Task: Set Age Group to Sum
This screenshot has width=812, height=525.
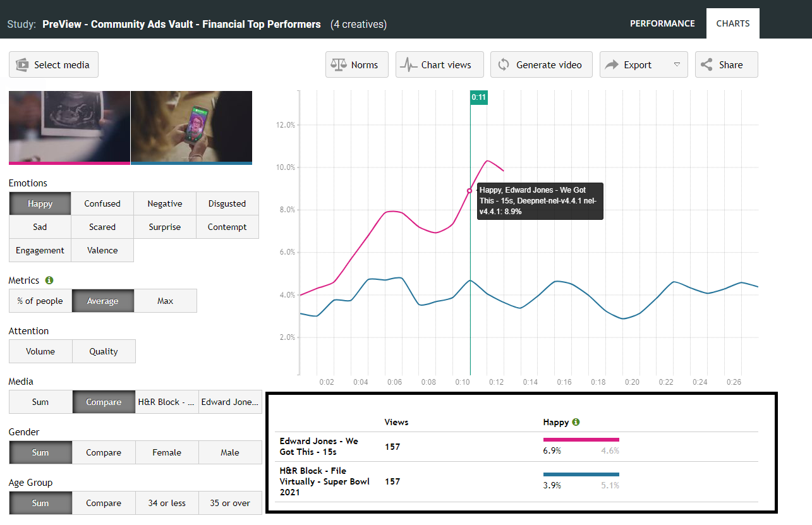Action: [x=40, y=503]
